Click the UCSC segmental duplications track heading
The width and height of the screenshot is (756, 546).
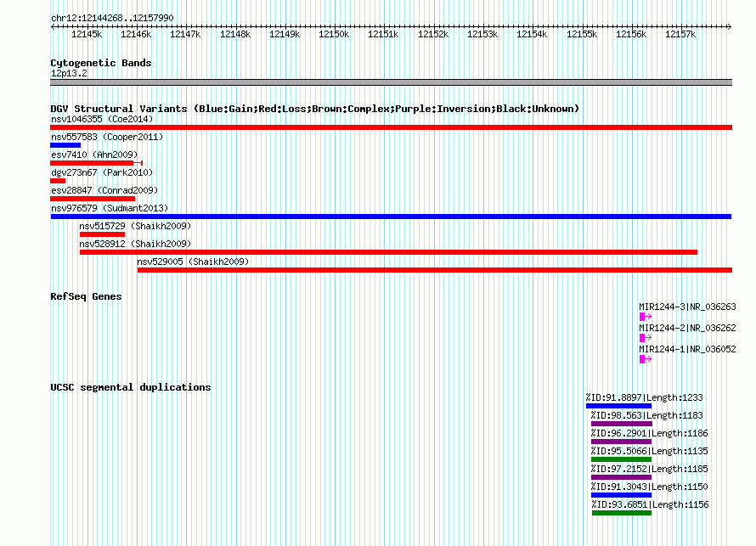[x=131, y=387]
